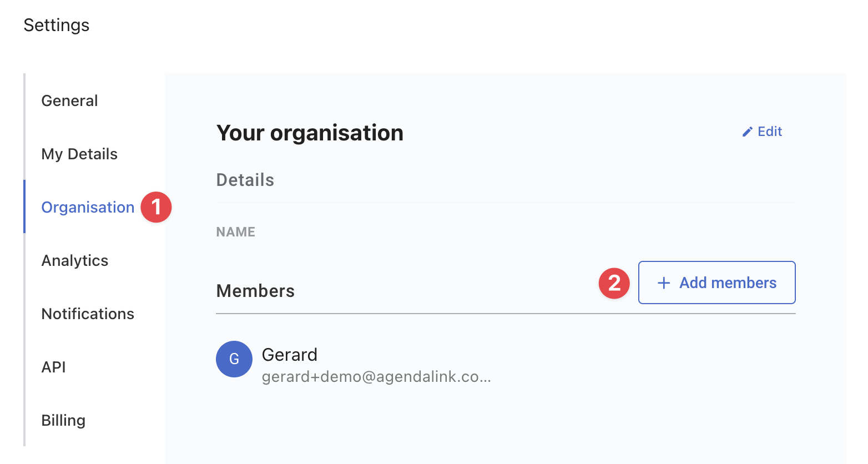Click the NAME field label
Screen dimensions: 868x464
235,231
